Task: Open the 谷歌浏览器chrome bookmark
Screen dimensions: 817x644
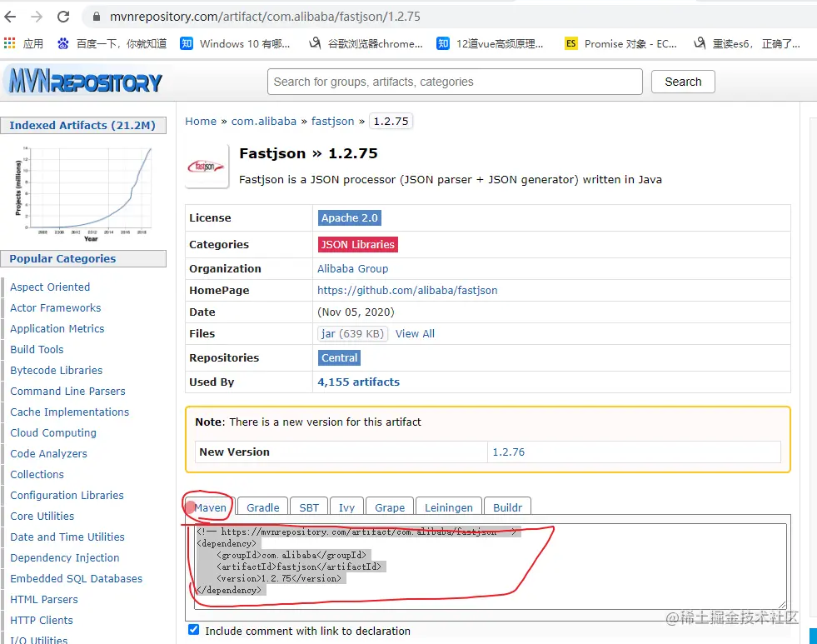Action: [366, 44]
